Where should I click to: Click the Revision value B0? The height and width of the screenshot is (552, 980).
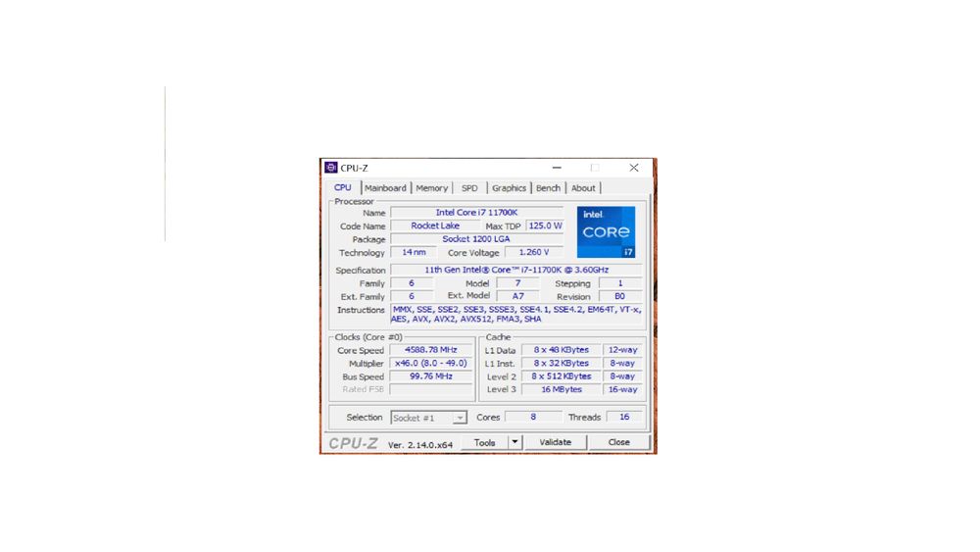[620, 296]
